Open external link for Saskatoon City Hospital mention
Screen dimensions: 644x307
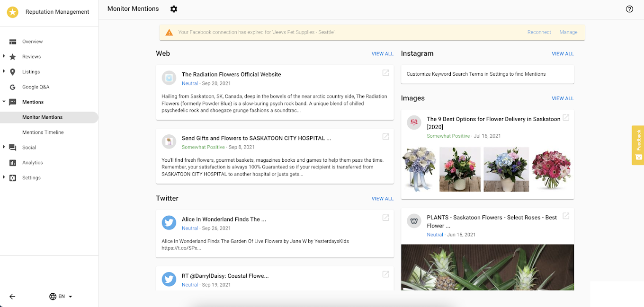point(386,137)
